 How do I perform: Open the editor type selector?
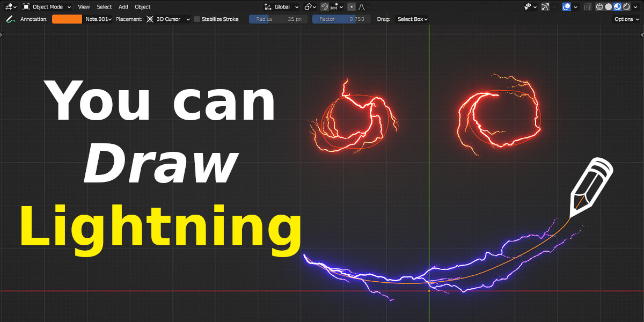(10, 7)
